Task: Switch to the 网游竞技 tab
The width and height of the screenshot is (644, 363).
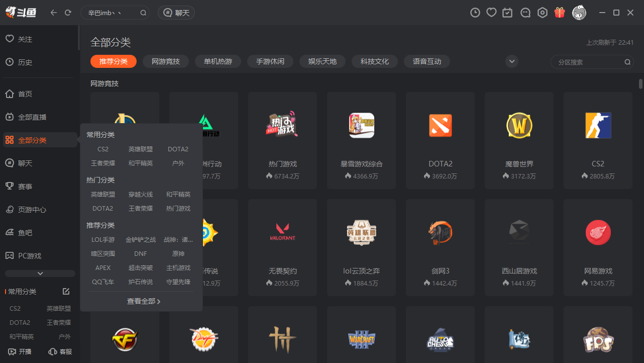Action: click(x=166, y=61)
